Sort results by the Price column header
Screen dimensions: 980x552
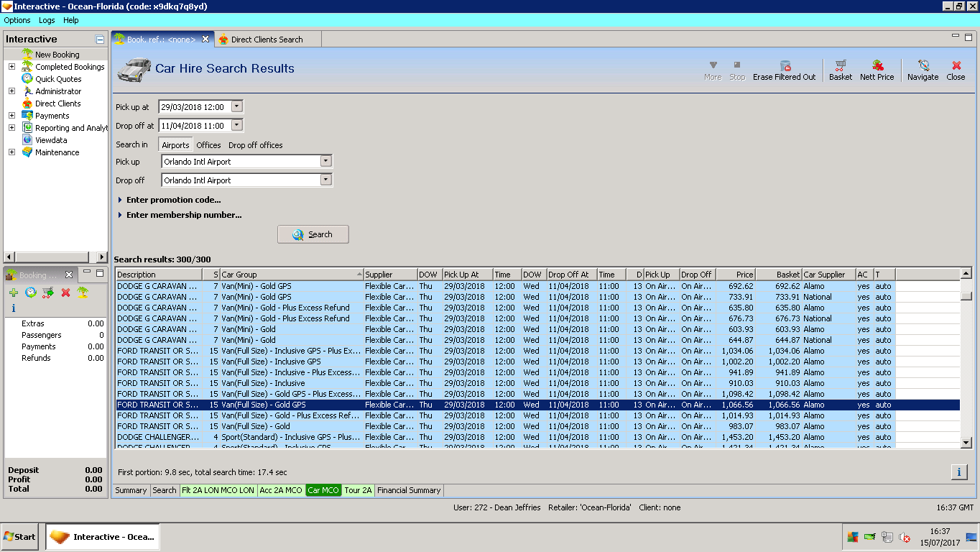tap(735, 275)
